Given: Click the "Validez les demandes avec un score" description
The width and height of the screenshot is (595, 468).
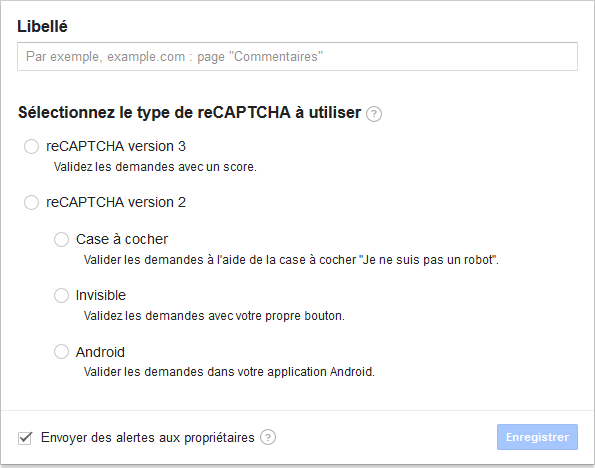Looking at the screenshot, I should tap(155, 167).
